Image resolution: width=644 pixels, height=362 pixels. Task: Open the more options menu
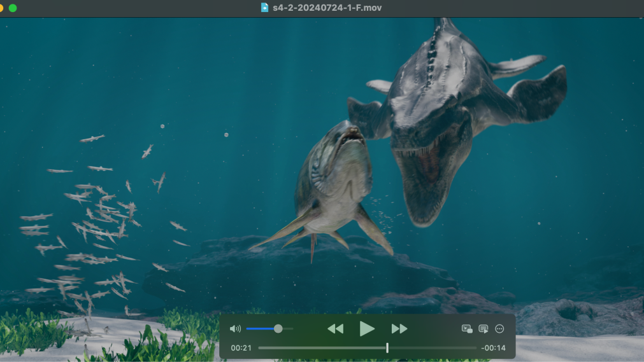click(x=499, y=329)
